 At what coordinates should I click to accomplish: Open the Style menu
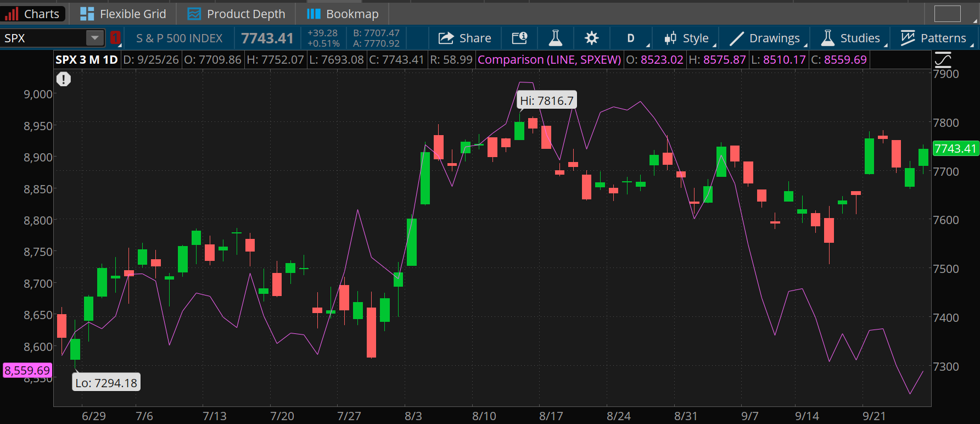coord(687,38)
